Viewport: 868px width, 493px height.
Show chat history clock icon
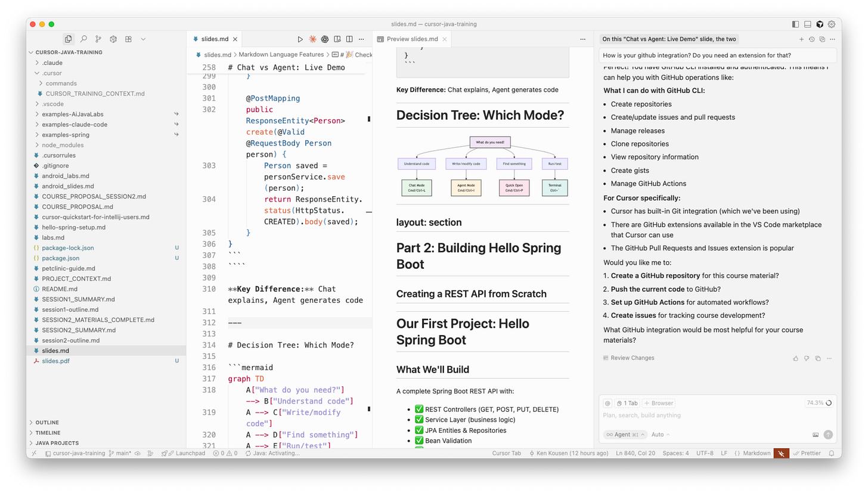(811, 39)
